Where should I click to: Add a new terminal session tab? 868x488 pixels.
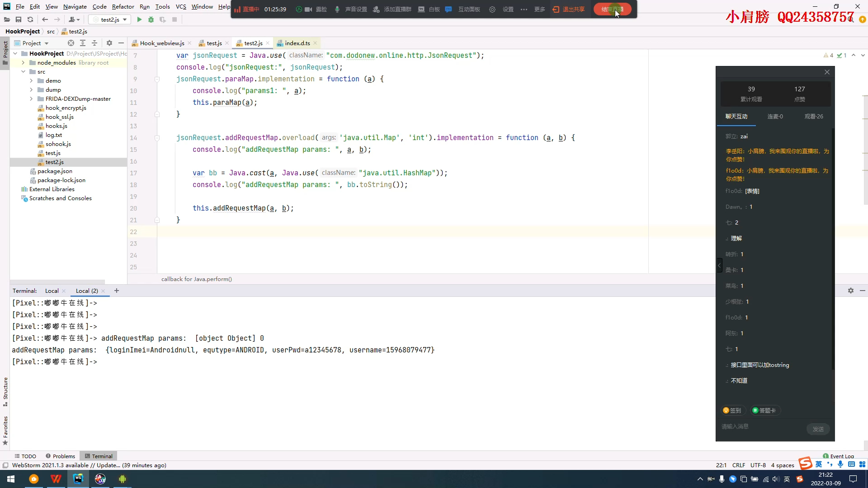tap(117, 291)
